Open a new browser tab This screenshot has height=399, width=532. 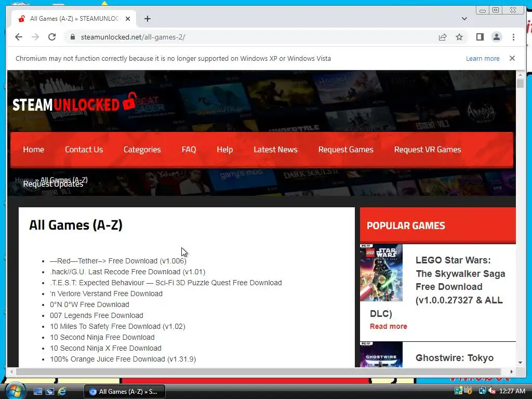pyautogui.click(x=147, y=19)
